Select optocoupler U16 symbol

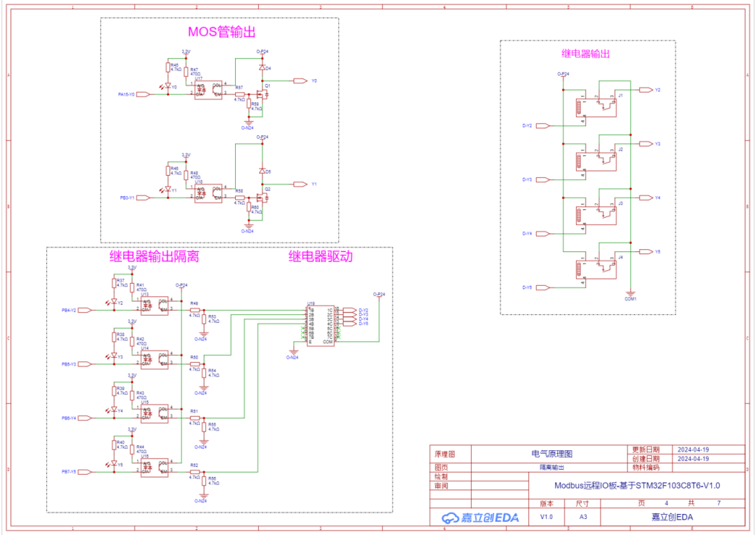point(154,468)
